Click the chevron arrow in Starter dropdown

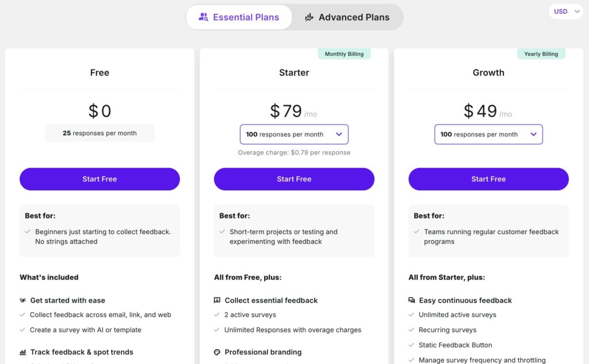pos(339,135)
